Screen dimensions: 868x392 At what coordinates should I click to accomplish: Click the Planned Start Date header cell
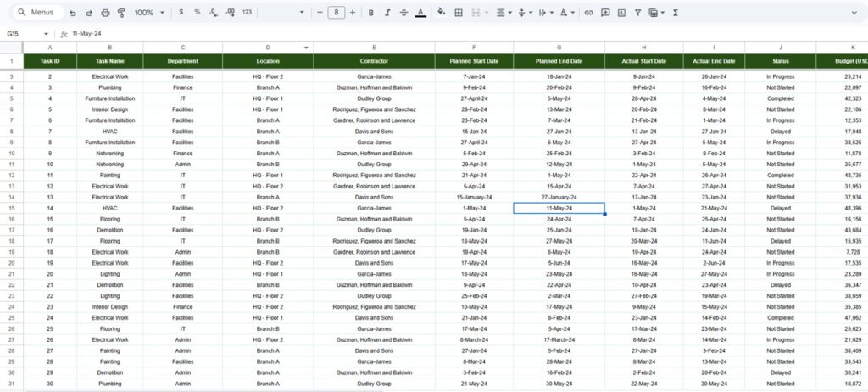tap(474, 61)
